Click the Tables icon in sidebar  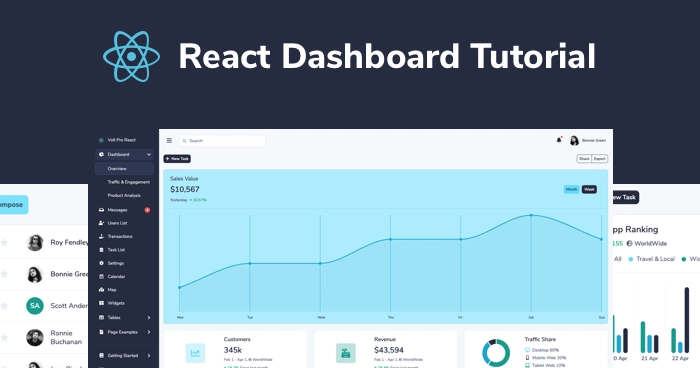point(101,318)
